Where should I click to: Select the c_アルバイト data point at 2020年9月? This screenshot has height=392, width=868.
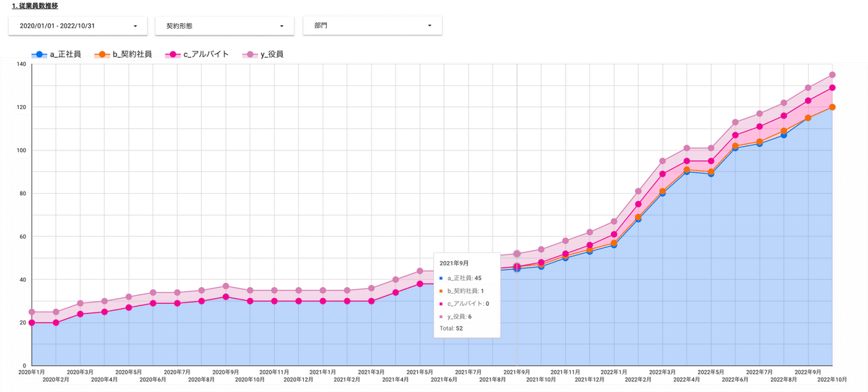coord(226,297)
